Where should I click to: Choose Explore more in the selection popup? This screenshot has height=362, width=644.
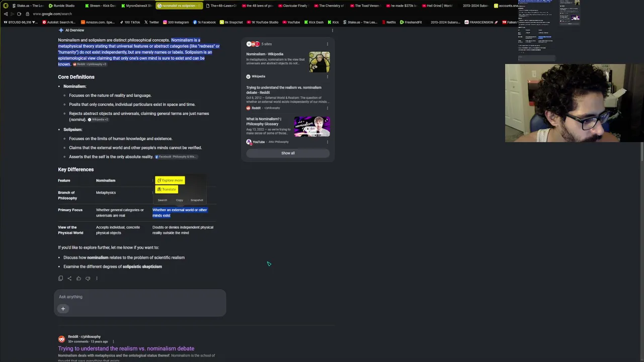(170, 180)
